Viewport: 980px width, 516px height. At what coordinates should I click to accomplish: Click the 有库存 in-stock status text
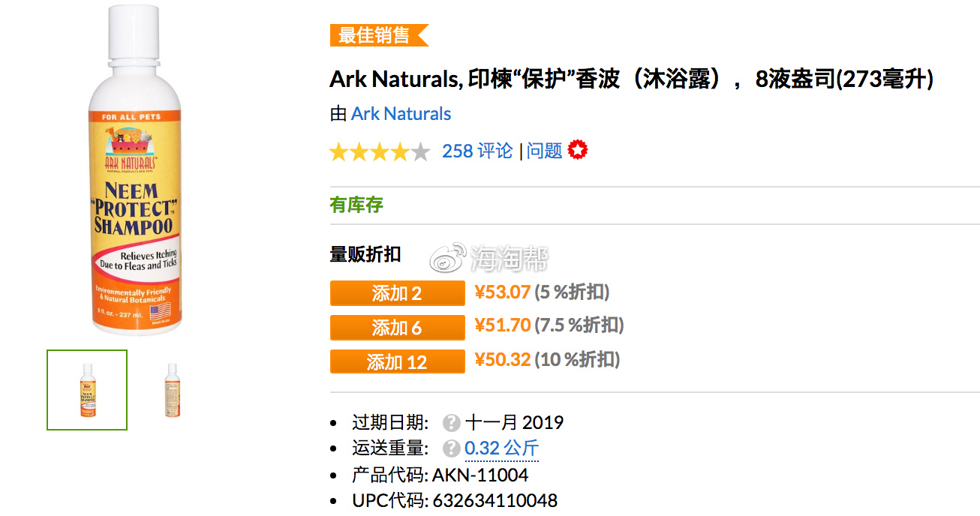[356, 205]
